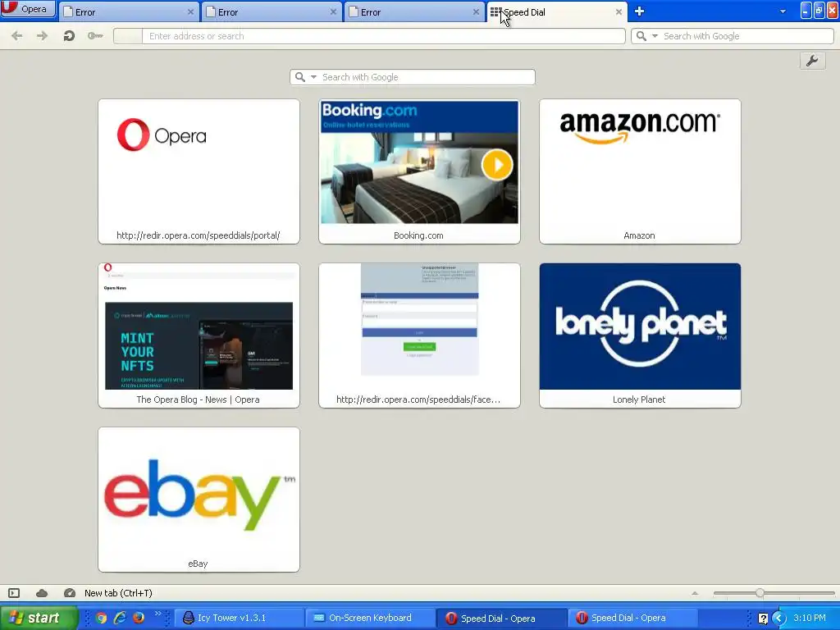Open the Amazon speed dial
This screenshot has width=840, height=630.
pos(640,171)
